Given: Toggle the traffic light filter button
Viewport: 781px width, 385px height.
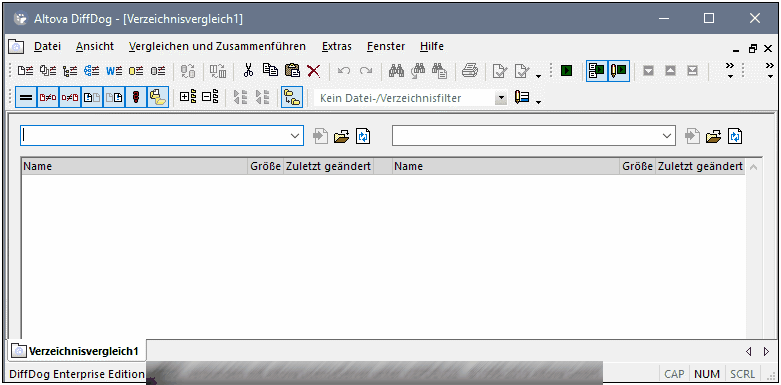Looking at the screenshot, I should (135, 98).
